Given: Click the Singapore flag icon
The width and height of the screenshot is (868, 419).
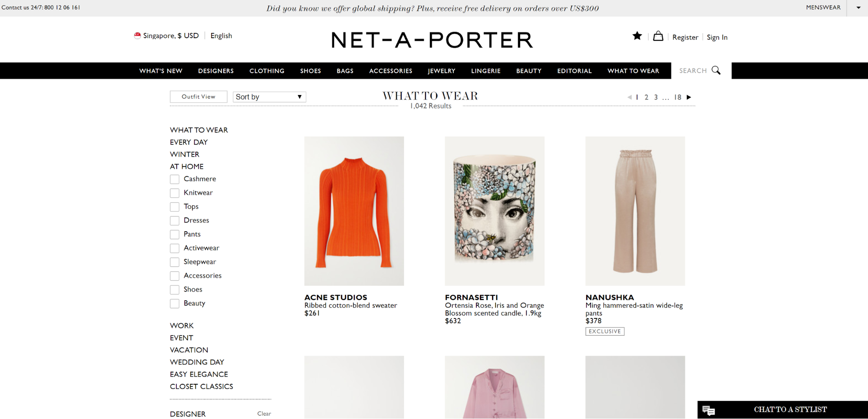Looking at the screenshot, I should click(137, 36).
